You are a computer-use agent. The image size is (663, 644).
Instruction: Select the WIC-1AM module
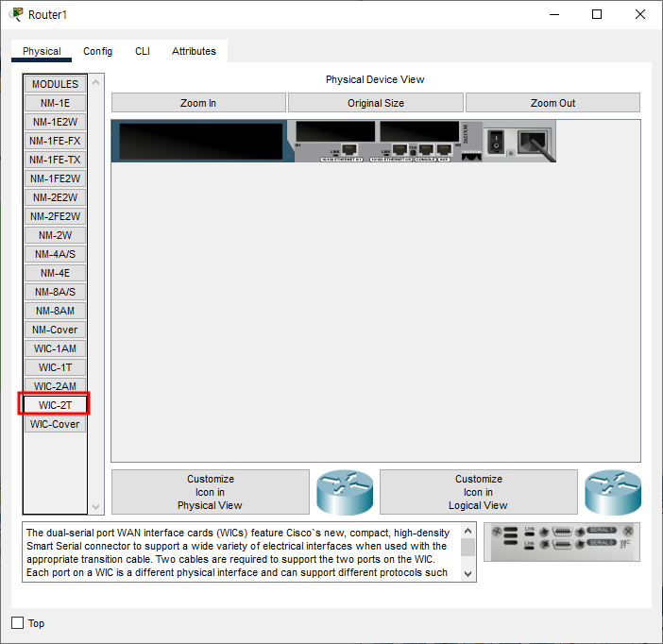(x=55, y=348)
